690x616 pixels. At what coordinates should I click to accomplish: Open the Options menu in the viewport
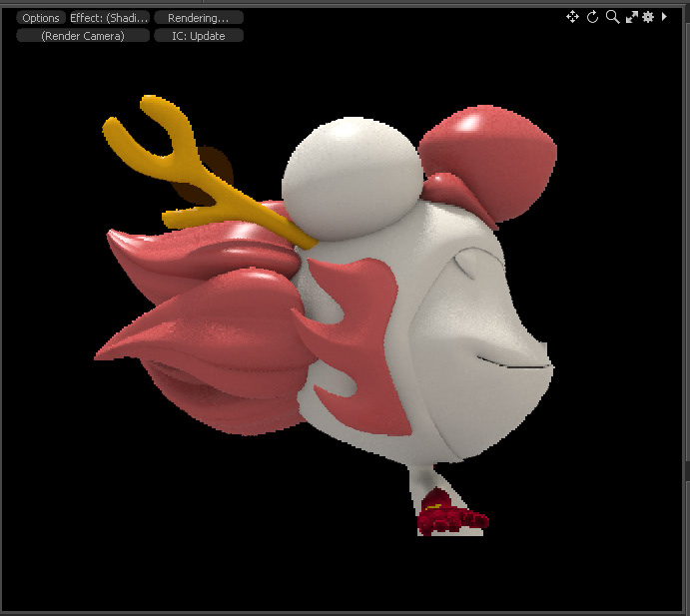tap(41, 18)
